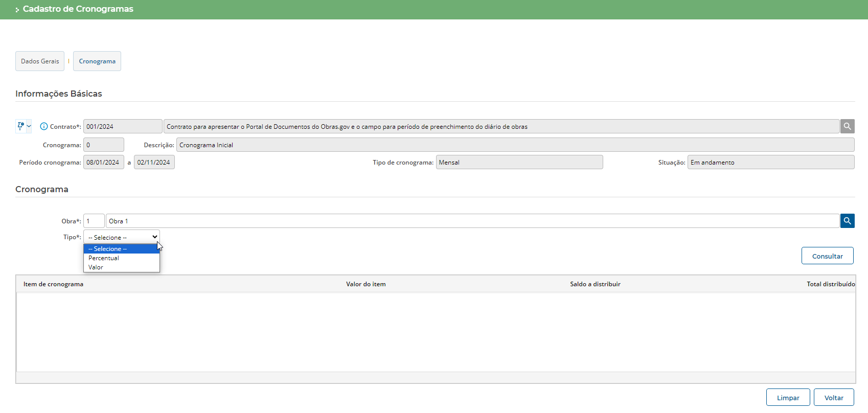Select Percentual from the Tipo list
This screenshot has width=868, height=413.
[x=104, y=258]
